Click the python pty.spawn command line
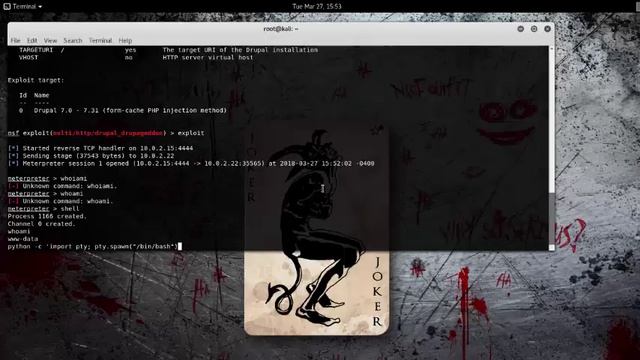The height and width of the screenshot is (360, 640). coord(95,247)
